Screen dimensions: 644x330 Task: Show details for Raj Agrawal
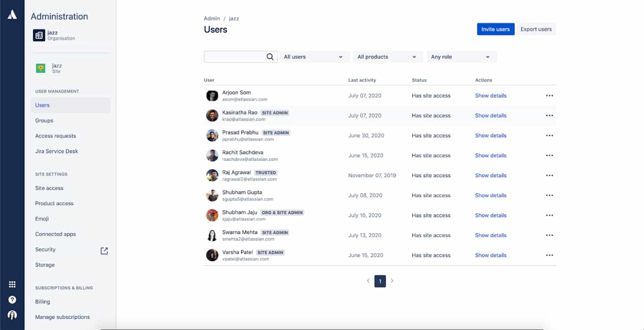491,175
